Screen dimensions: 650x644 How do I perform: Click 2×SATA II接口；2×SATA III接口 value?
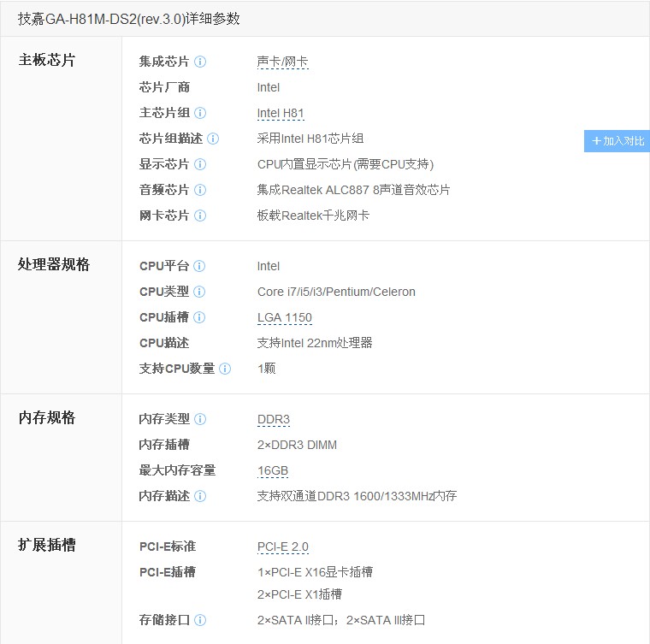[341, 620]
